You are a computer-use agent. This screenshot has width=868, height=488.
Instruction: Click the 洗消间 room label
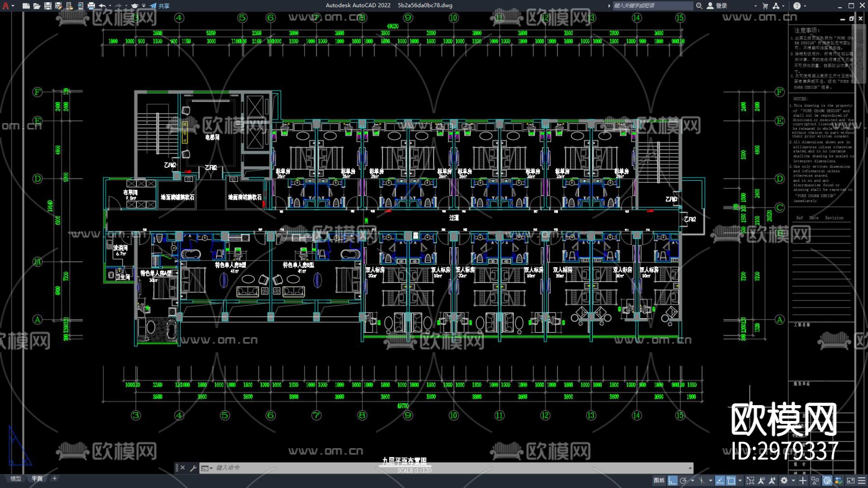(x=121, y=248)
